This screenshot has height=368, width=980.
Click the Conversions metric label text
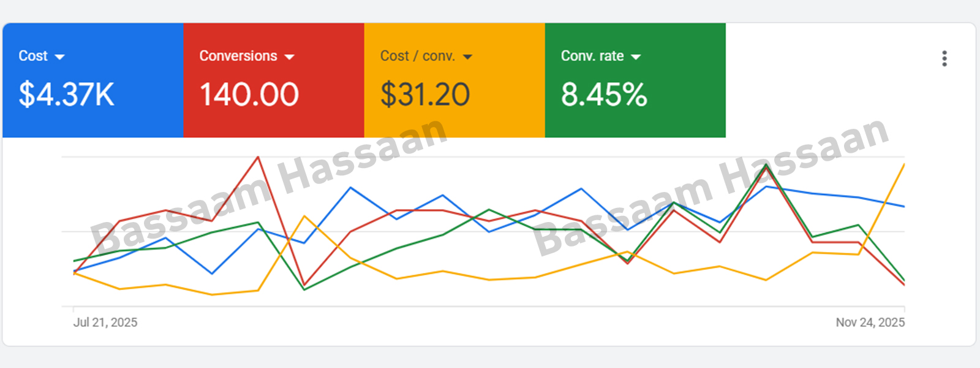pyautogui.click(x=238, y=56)
